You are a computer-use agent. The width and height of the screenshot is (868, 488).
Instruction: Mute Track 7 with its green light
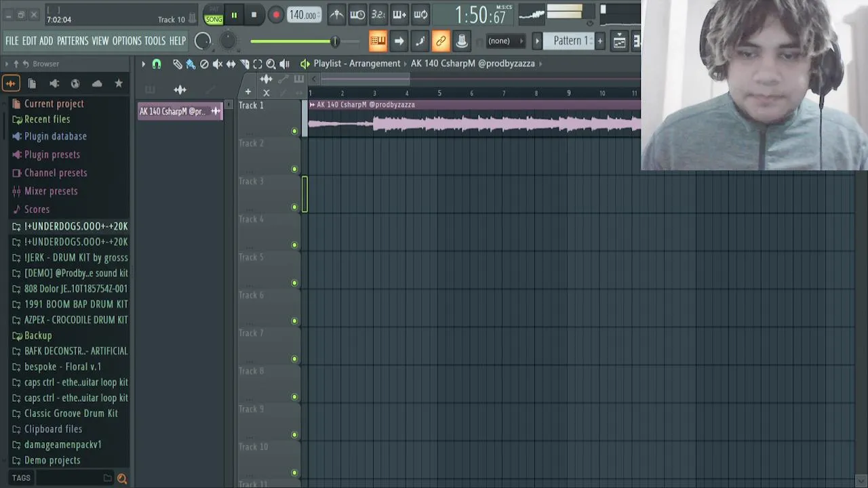(x=294, y=359)
